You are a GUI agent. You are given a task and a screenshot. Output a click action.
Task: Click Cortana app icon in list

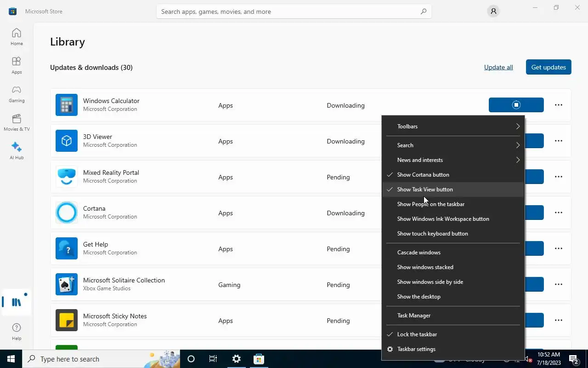(67, 213)
